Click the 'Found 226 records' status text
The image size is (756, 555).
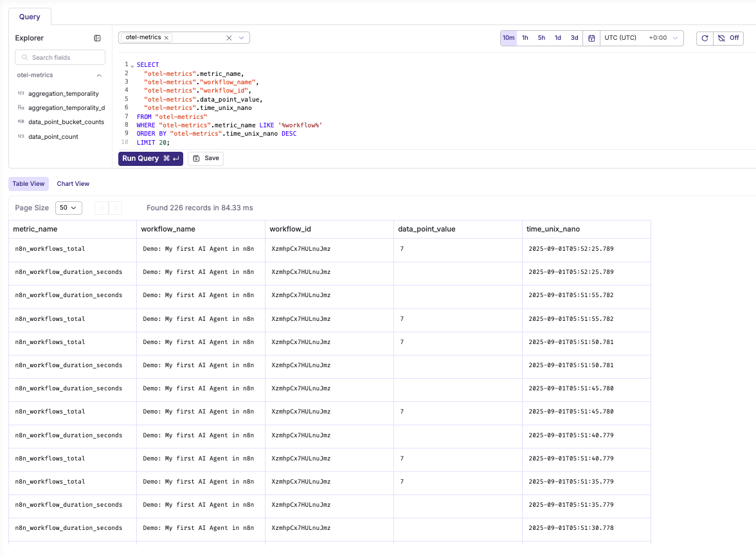[x=199, y=208]
